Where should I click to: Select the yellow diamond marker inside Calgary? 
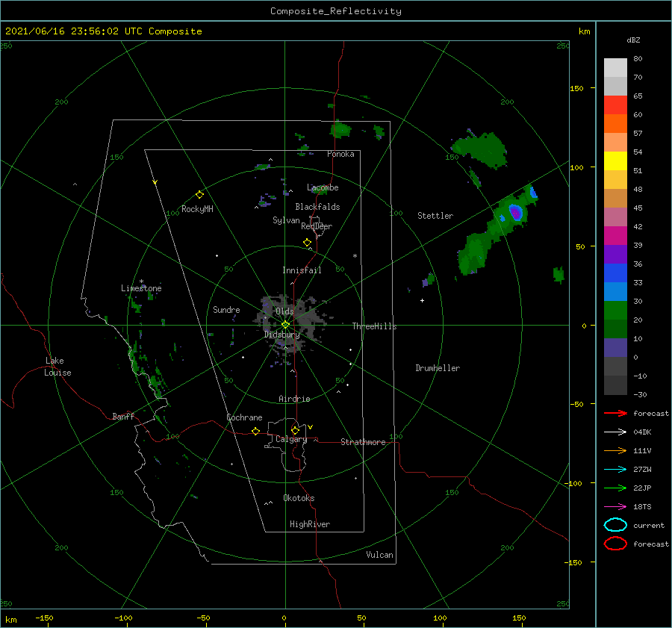pyautogui.click(x=295, y=430)
